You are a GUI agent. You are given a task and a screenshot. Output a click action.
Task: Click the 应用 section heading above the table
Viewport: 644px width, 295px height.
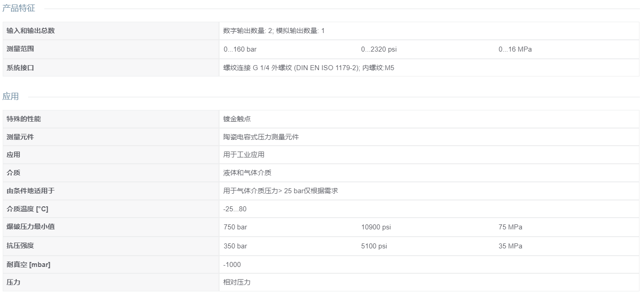click(10, 96)
